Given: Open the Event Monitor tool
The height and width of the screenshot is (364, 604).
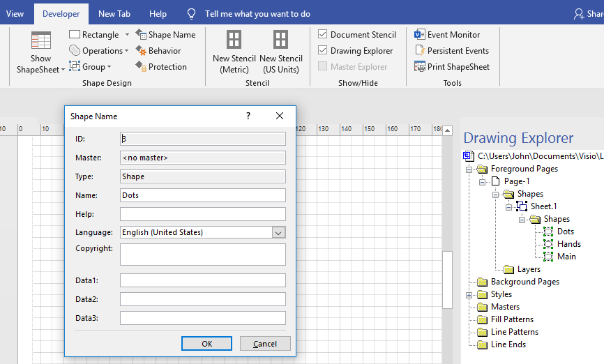Looking at the screenshot, I should [x=420, y=35].
